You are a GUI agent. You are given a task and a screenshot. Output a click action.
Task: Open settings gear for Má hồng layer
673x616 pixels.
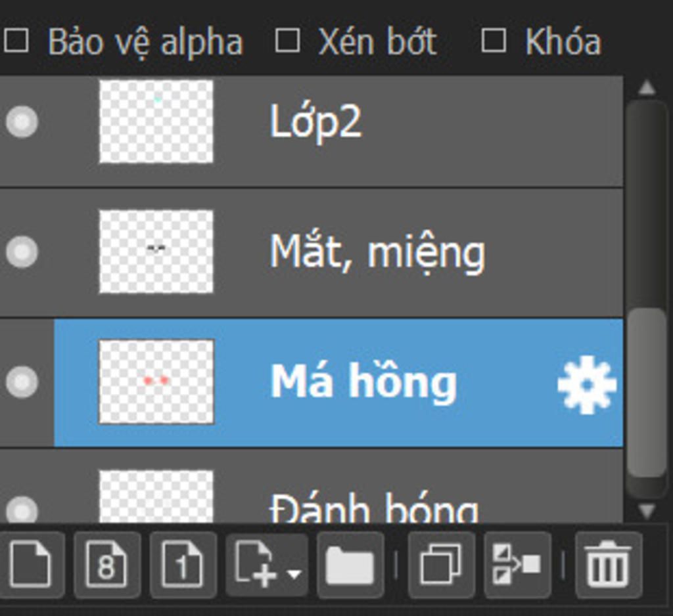pos(587,384)
